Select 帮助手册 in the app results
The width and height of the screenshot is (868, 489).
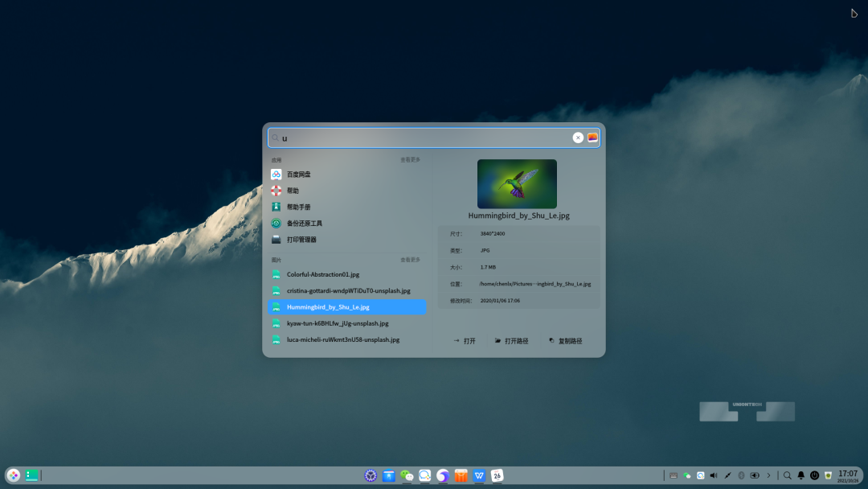pyautogui.click(x=347, y=207)
